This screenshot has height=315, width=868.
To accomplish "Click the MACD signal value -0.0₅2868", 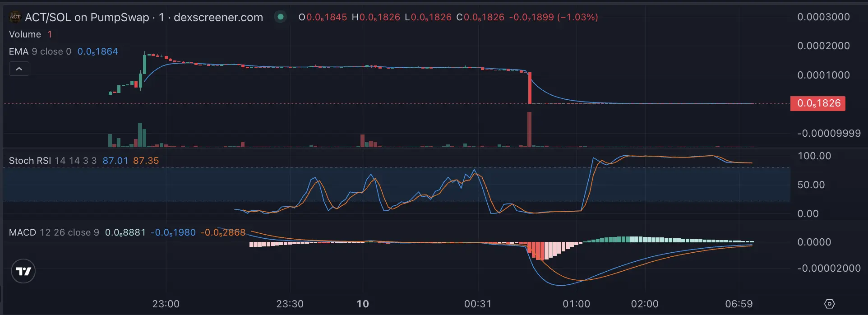I will click(x=223, y=232).
